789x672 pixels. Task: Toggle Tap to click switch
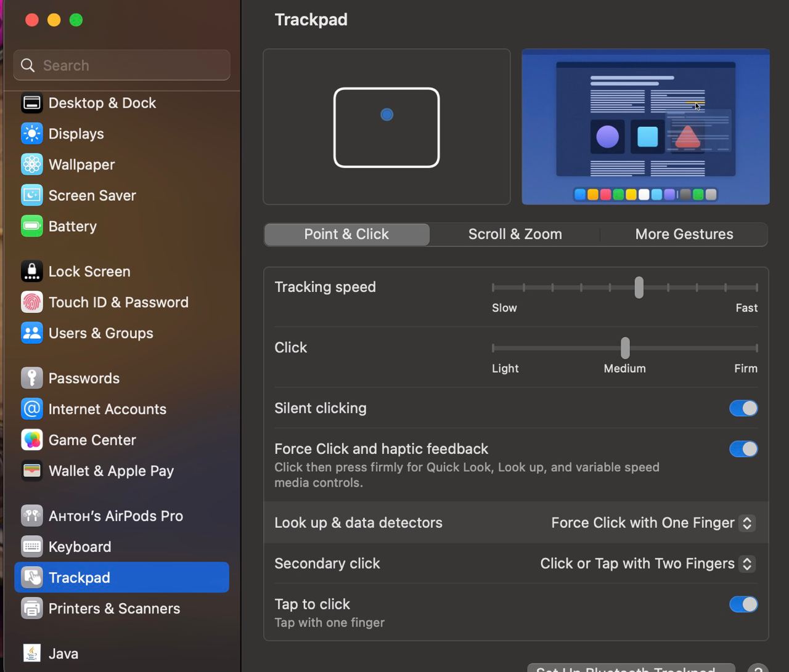tap(743, 604)
